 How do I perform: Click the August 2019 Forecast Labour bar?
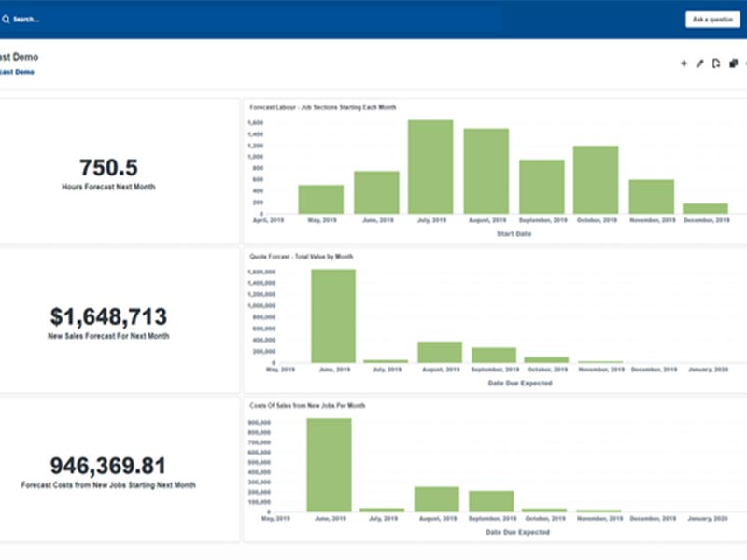(x=486, y=173)
